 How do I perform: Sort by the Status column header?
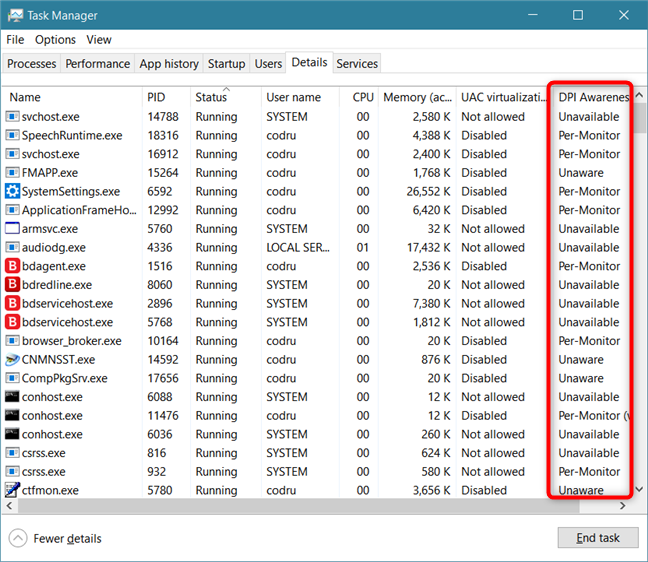coord(226,97)
